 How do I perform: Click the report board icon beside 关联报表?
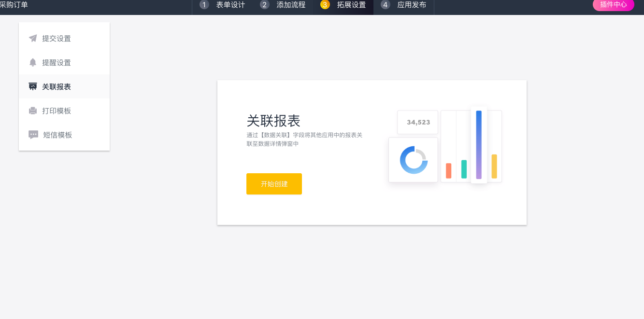(33, 86)
